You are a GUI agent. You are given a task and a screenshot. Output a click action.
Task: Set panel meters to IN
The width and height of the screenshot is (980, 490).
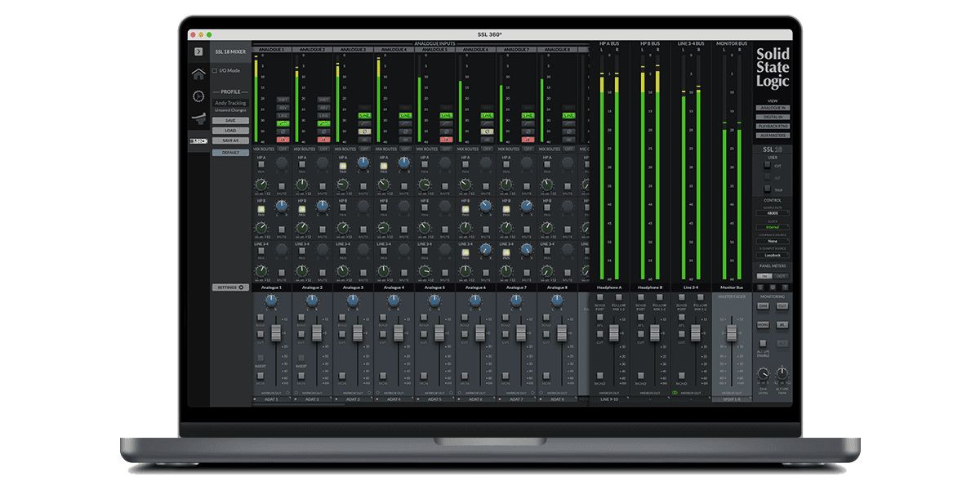pyautogui.click(x=764, y=276)
